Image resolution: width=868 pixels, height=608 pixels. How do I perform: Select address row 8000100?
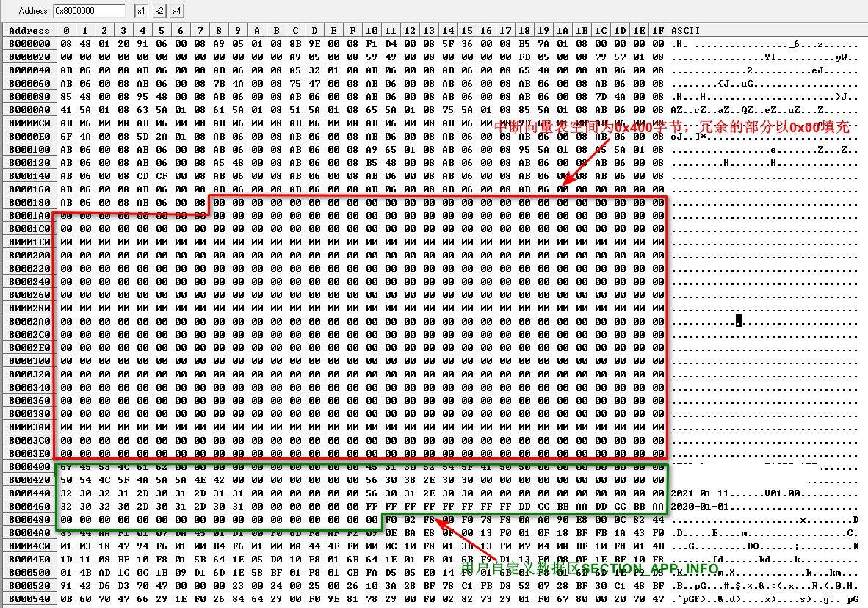pos(29,150)
